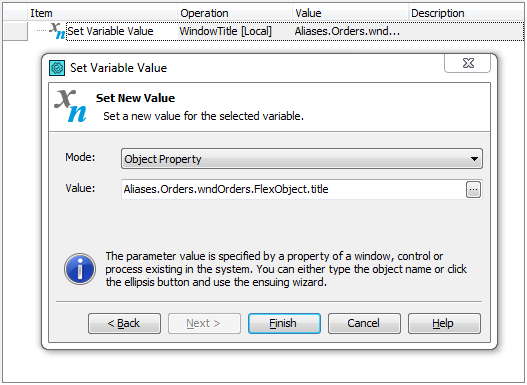Image resolution: width=527 pixels, height=385 pixels.
Task: Select the Set Variable Value tree row
Action: [295, 31]
